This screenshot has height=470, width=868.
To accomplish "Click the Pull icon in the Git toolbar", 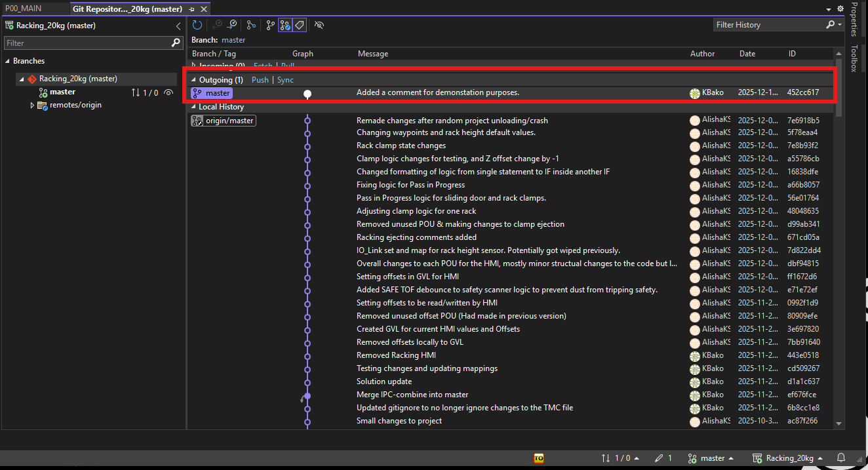I will point(232,25).
